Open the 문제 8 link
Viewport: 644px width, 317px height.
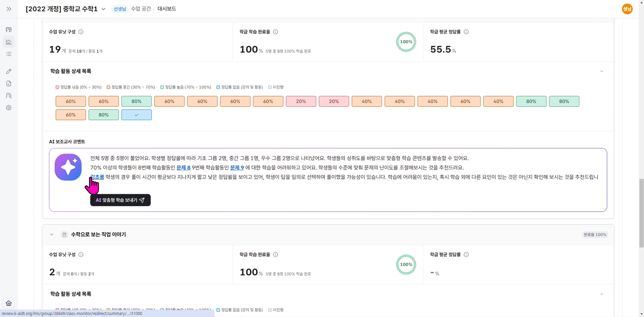click(x=183, y=168)
